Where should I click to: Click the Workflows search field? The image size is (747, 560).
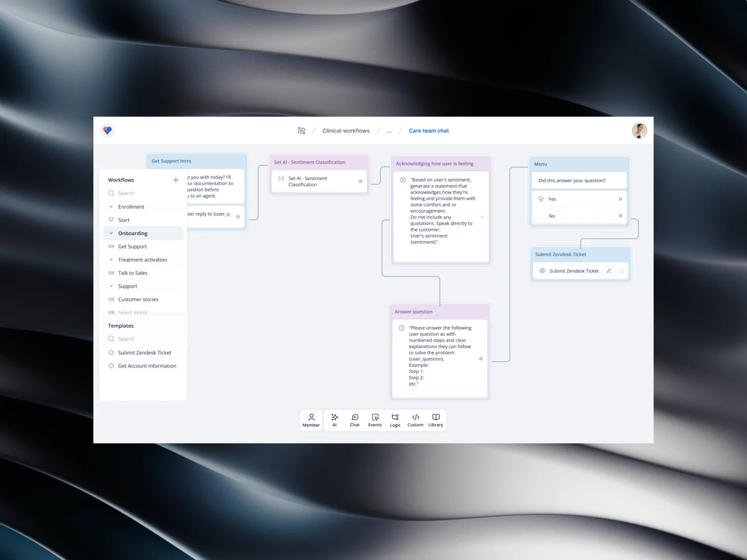coord(143,193)
